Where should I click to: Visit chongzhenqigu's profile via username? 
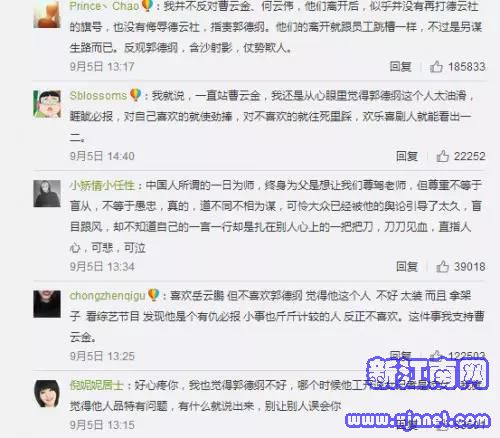108,296
